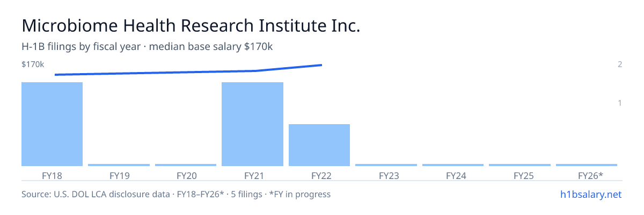Click the FY18 axis label
Viewport: 644px width, 215px height.
pos(52,175)
